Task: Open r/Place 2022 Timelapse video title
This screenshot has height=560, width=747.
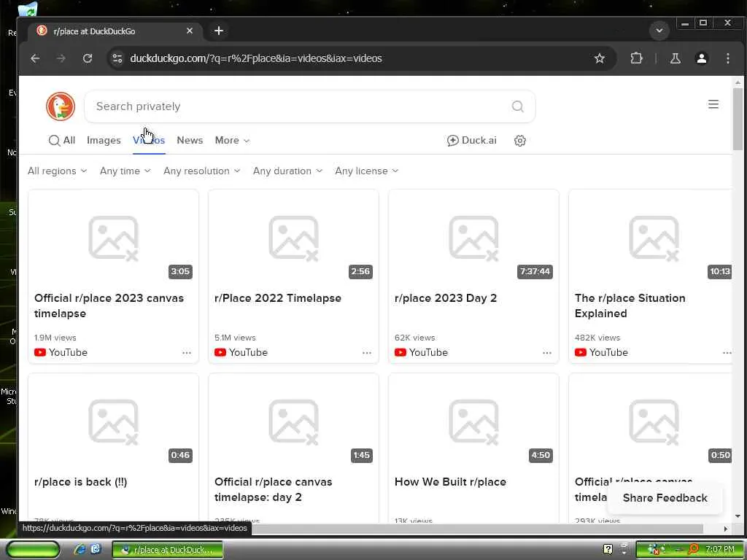Action: pyautogui.click(x=278, y=298)
